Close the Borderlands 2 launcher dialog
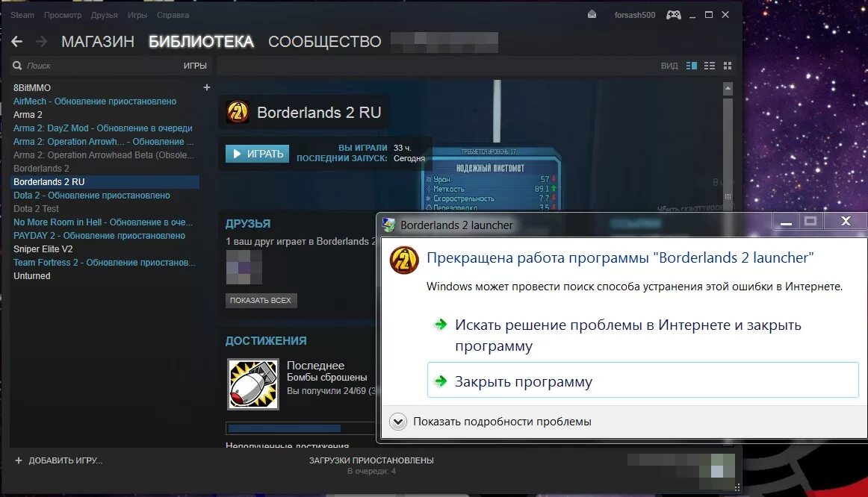This screenshot has height=497, width=868. (x=846, y=221)
